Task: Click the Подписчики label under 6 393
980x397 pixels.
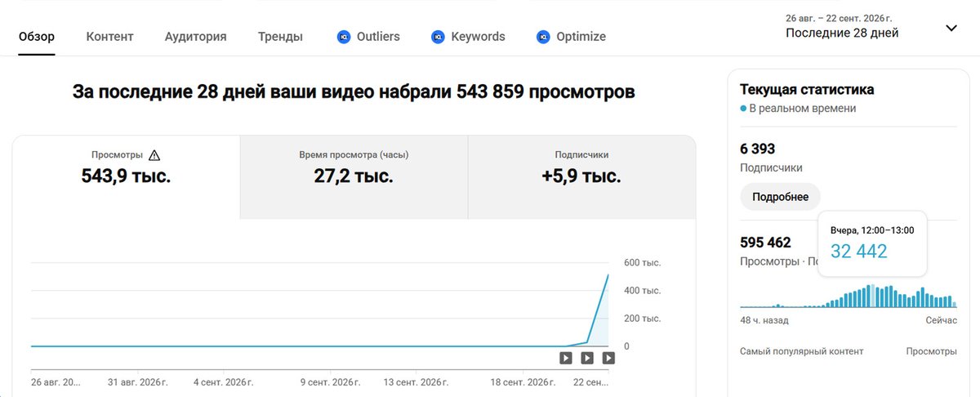Action: pos(771,167)
